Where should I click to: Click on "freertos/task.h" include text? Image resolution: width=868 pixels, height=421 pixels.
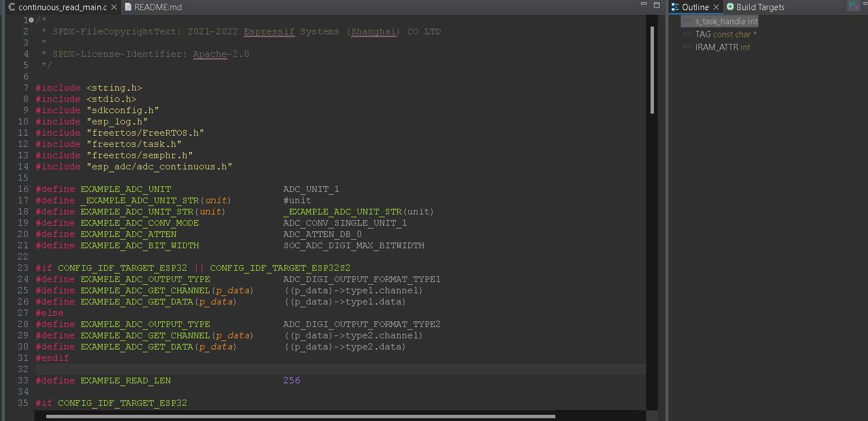click(133, 144)
